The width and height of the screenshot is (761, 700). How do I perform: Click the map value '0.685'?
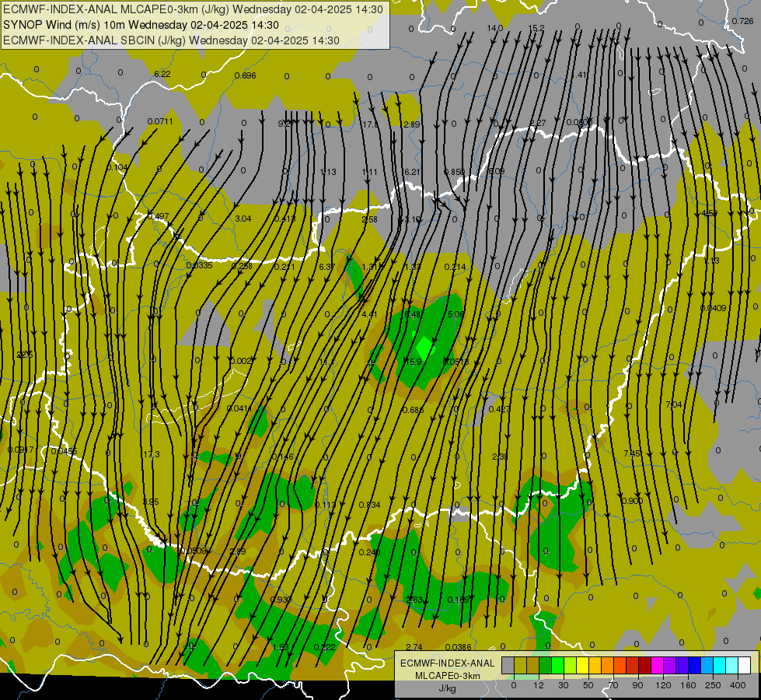click(x=413, y=410)
